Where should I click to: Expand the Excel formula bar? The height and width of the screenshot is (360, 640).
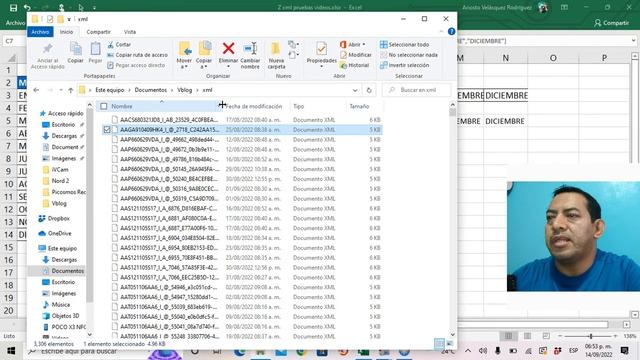(633, 41)
